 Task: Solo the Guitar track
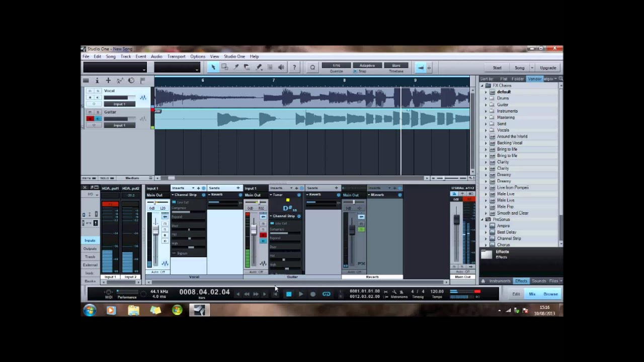(98, 112)
